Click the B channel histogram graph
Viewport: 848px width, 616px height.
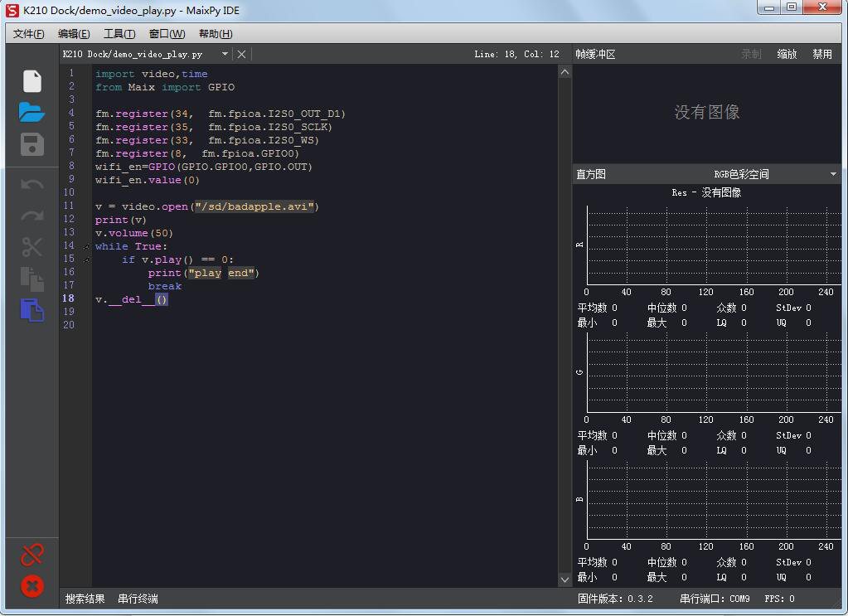714,500
